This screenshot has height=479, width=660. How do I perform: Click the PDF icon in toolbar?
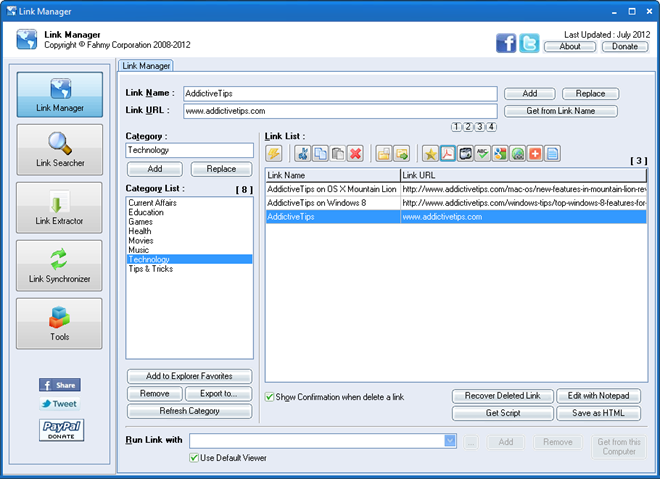click(448, 154)
